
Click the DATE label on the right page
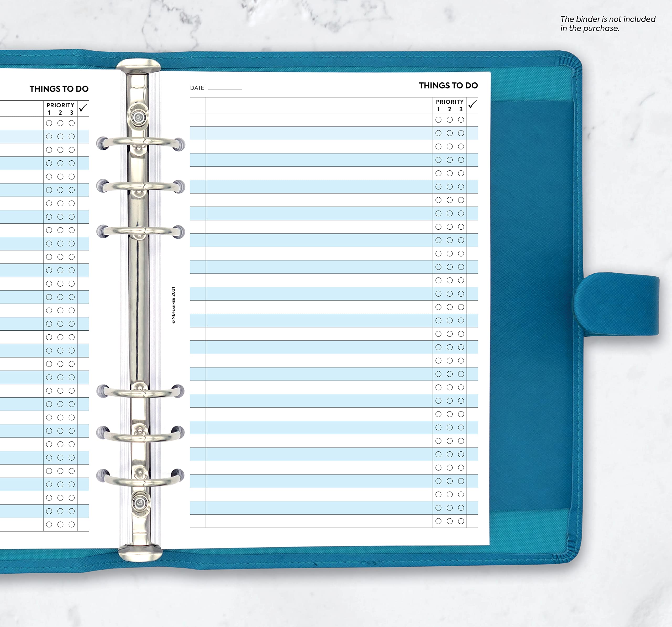(x=197, y=88)
